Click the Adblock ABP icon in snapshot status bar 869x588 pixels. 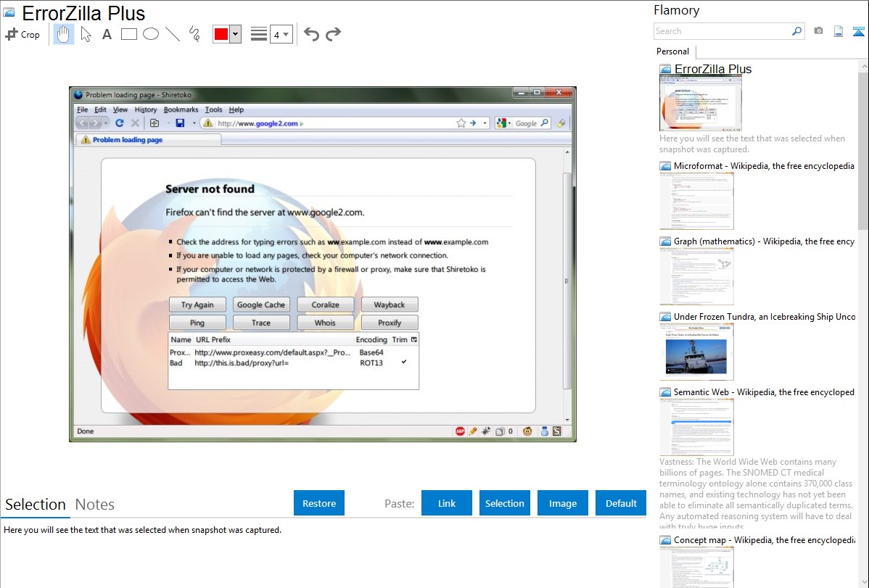coord(460,431)
